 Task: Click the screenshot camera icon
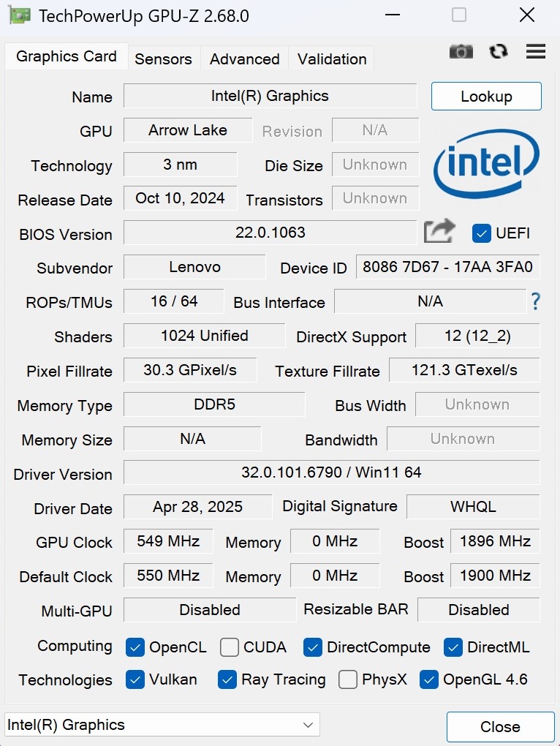pos(461,51)
